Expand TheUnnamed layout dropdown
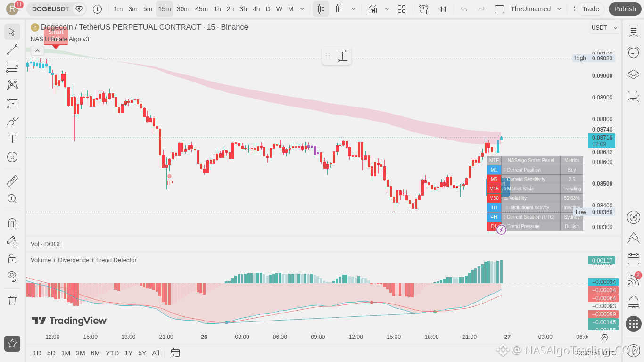This screenshot has height=362, width=644. [559, 9]
